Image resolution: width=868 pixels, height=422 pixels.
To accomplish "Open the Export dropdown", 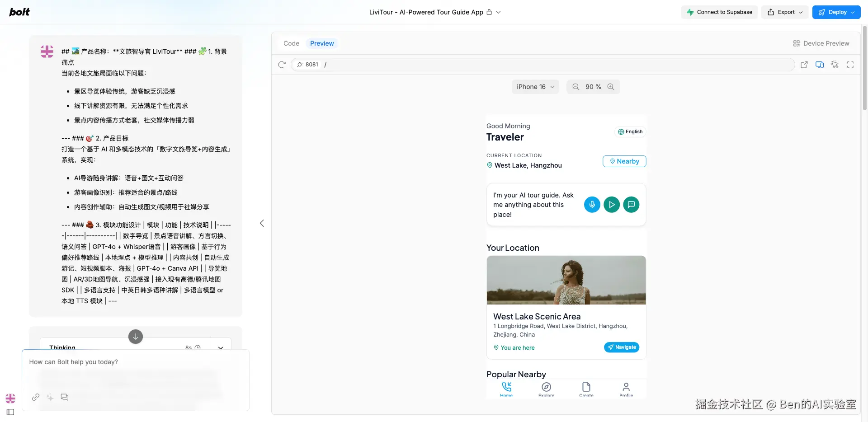I will (x=785, y=12).
